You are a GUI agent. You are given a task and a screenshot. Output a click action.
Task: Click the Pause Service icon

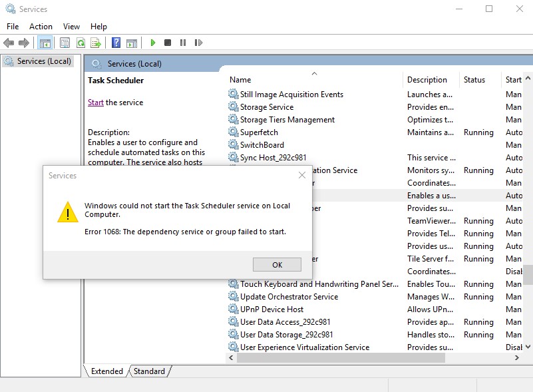point(183,43)
